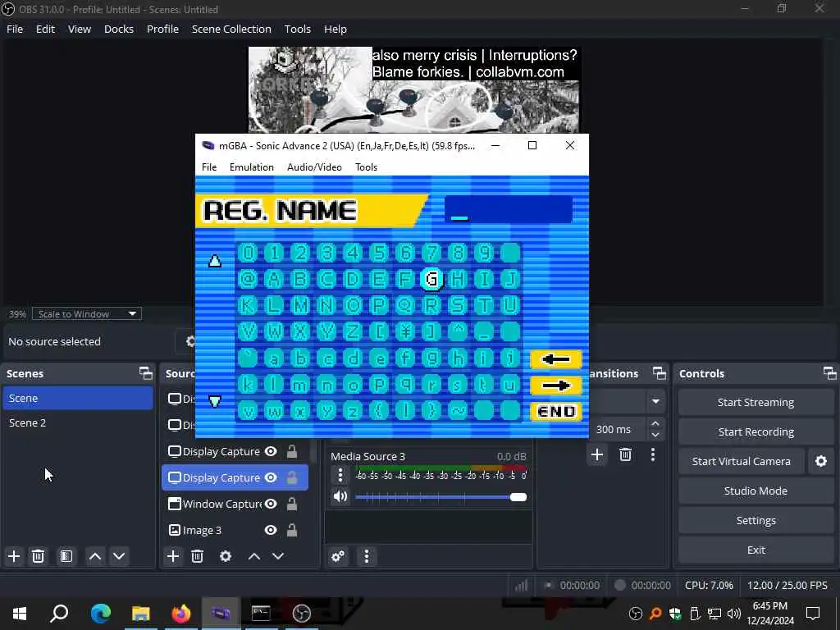
Task: Move scene up with the Scenes up arrow
Action: click(x=95, y=556)
